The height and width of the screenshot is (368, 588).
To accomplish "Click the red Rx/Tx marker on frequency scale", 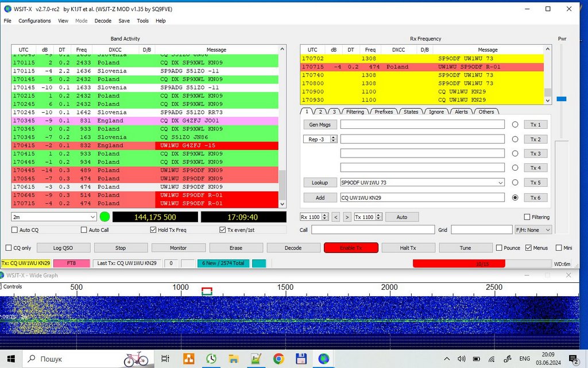I will click(x=207, y=291).
